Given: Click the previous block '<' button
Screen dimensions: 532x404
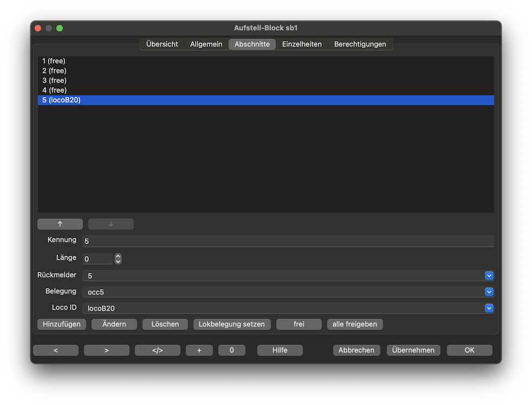Looking at the screenshot, I should [x=56, y=350].
